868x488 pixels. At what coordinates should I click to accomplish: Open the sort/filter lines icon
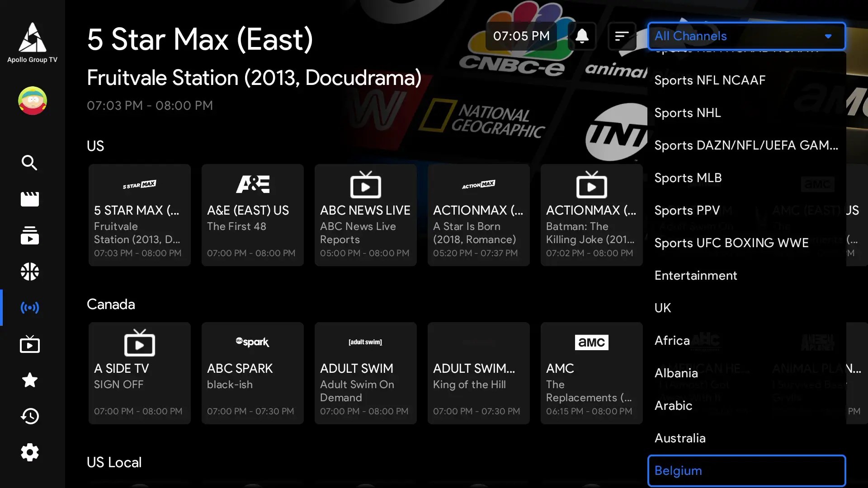click(622, 36)
